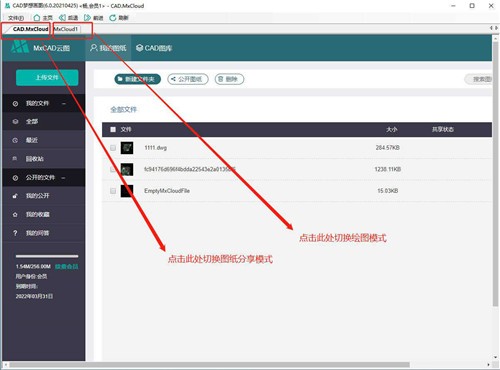Click the 续费会员 renewal link

[67, 266]
